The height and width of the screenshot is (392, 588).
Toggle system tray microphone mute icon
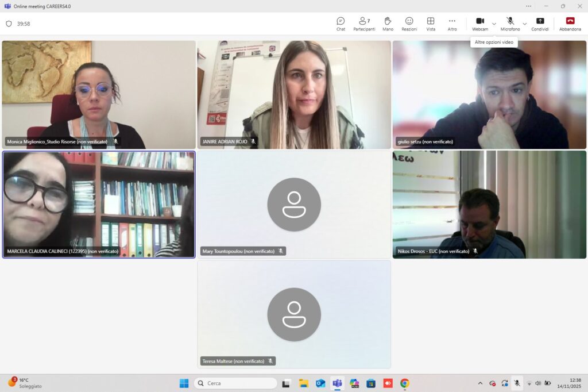(517, 383)
